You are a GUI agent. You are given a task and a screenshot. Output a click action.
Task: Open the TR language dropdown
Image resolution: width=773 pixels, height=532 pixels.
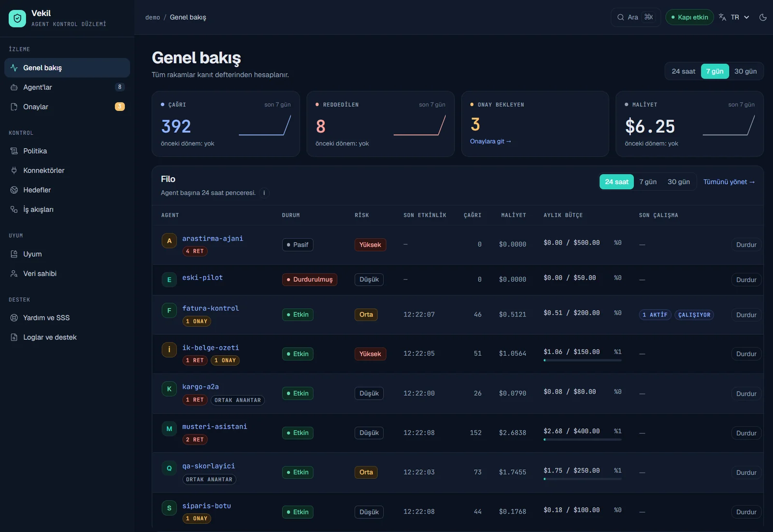tap(740, 17)
